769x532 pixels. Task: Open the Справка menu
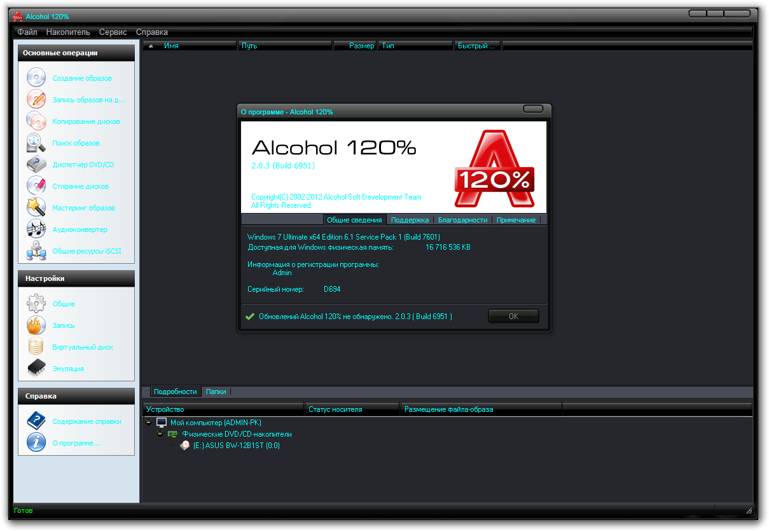pos(152,32)
